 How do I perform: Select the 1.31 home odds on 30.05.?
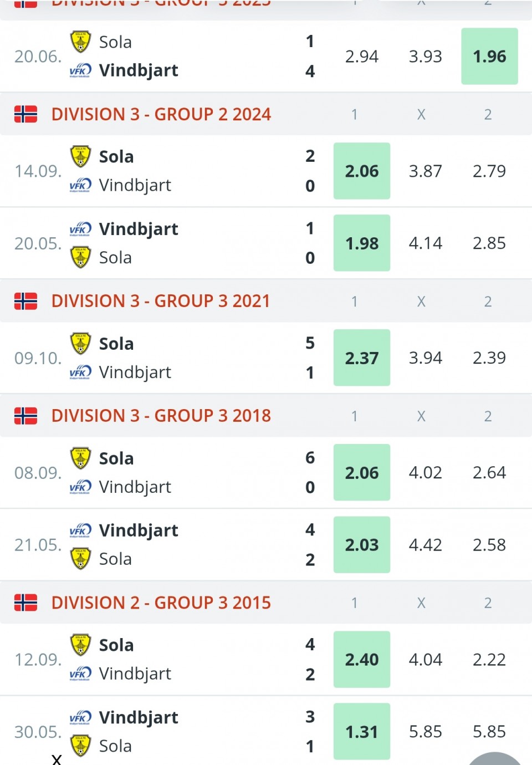362,732
